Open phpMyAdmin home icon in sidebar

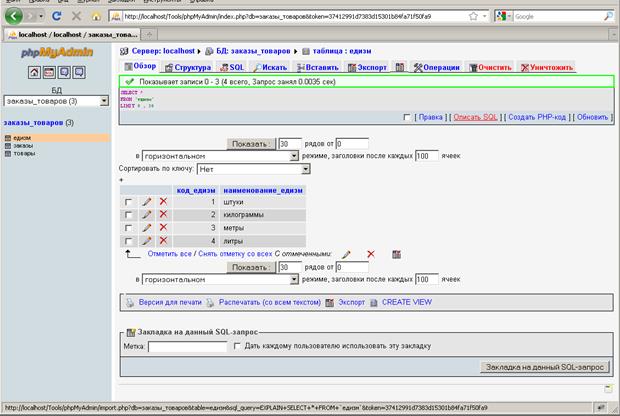tap(34, 72)
